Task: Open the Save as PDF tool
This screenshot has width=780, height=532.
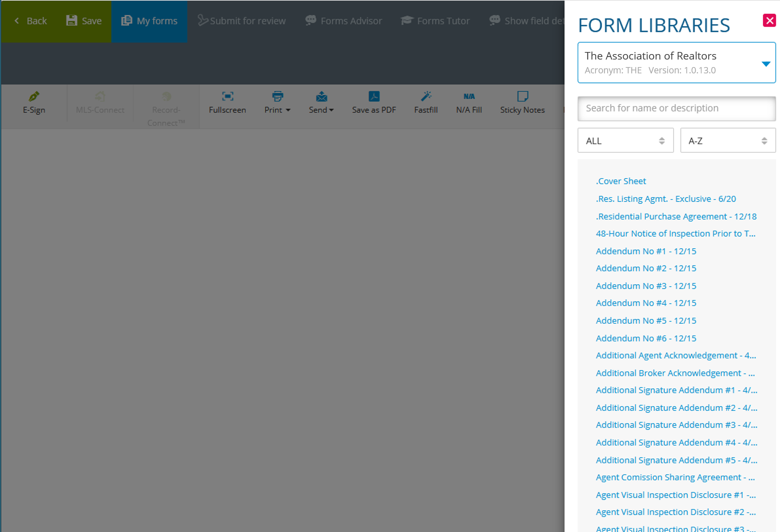Action: coord(373,102)
